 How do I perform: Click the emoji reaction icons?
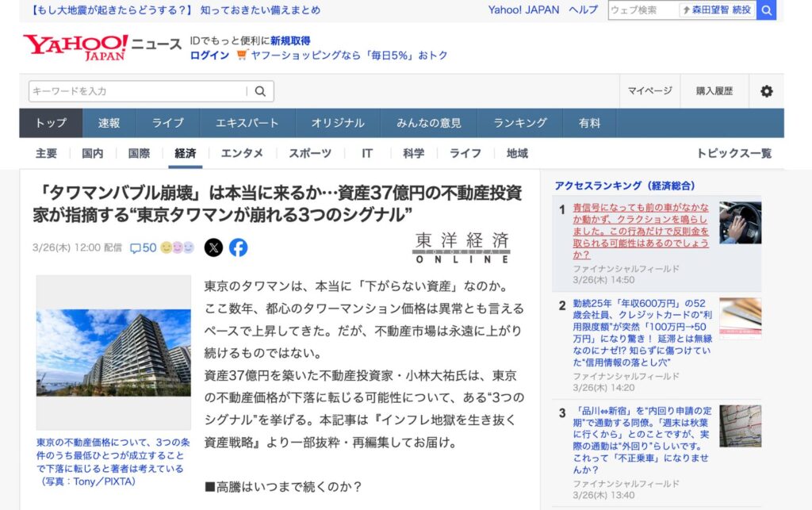177,247
